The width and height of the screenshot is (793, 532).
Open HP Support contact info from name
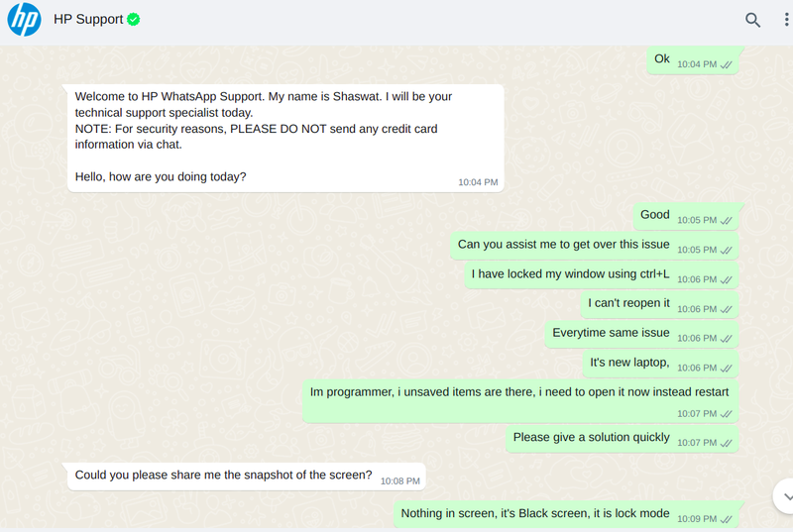click(x=88, y=19)
